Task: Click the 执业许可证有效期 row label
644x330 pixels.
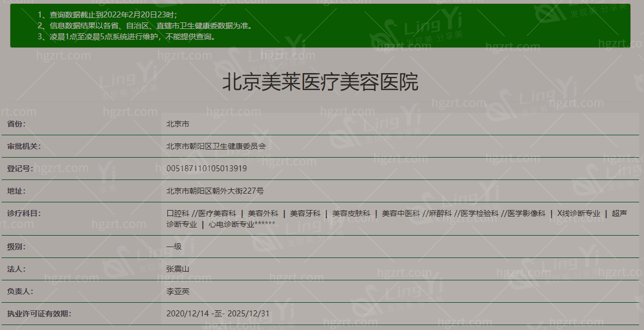Action: 39,314
